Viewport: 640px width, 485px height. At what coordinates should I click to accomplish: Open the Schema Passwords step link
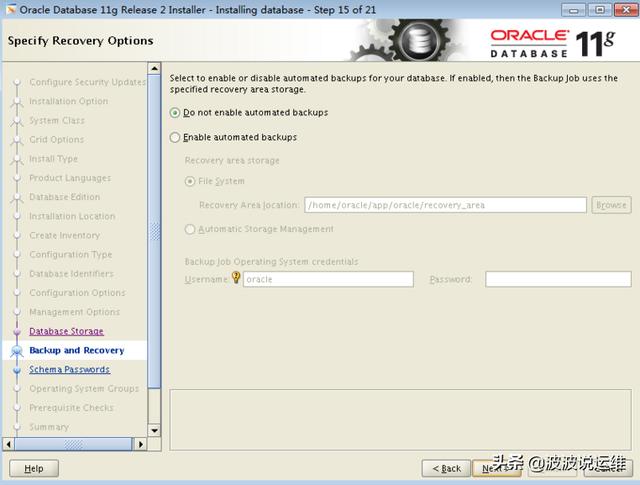(x=69, y=369)
